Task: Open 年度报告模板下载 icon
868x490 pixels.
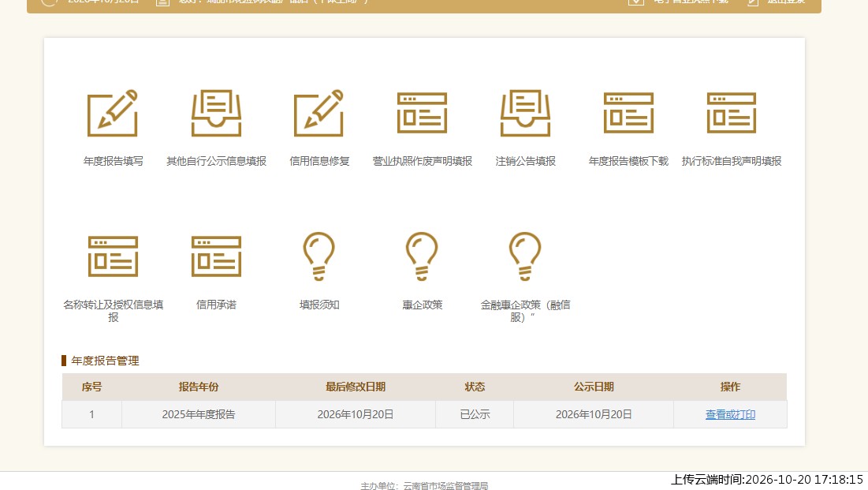Action: click(x=628, y=113)
